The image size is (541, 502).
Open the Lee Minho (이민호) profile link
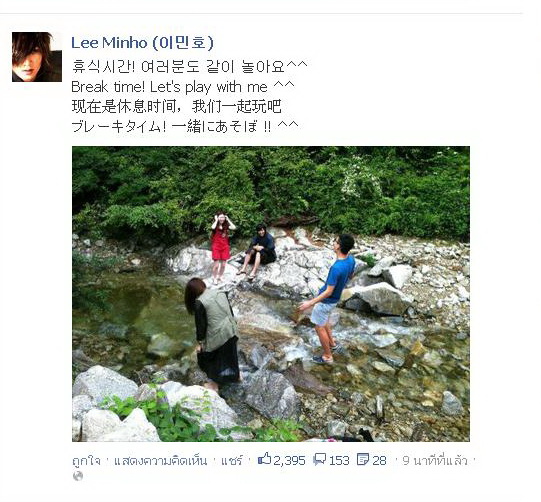[142, 43]
